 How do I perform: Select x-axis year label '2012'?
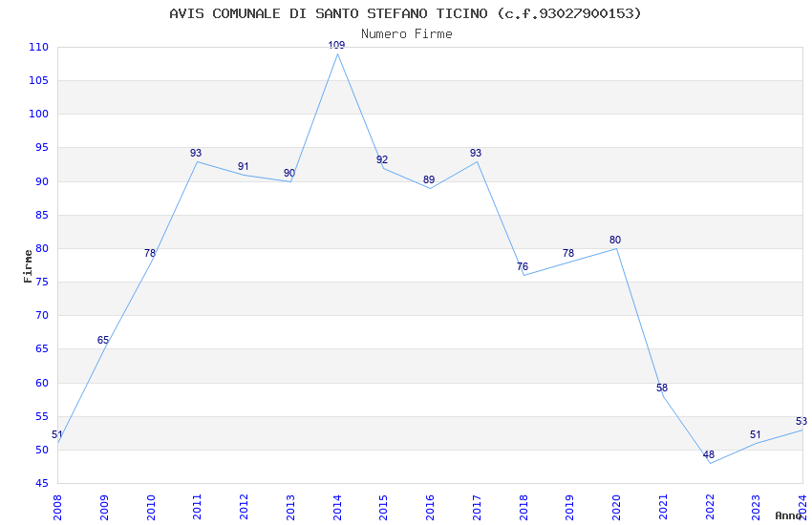click(x=244, y=507)
